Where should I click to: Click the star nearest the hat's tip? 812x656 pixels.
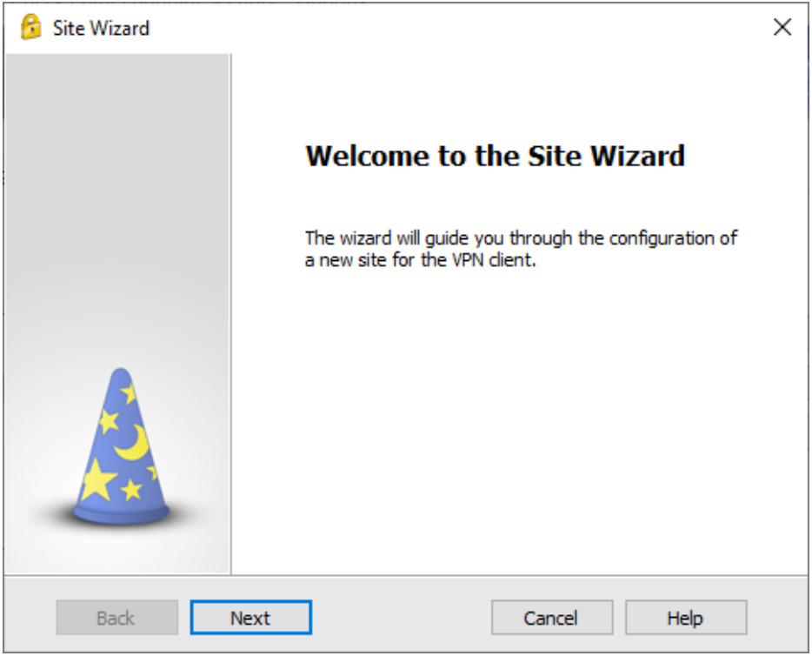coord(129,393)
